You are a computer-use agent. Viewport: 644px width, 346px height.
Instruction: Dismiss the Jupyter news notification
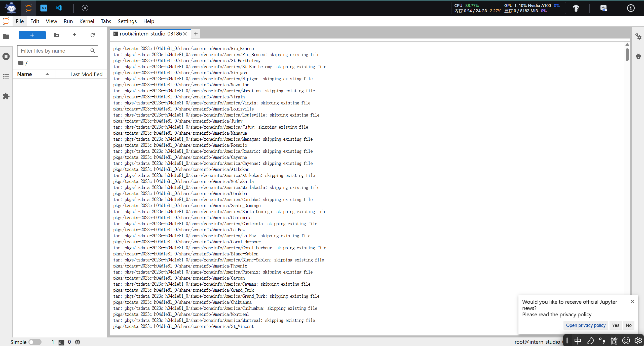pyautogui.click(x=632, y=301)
